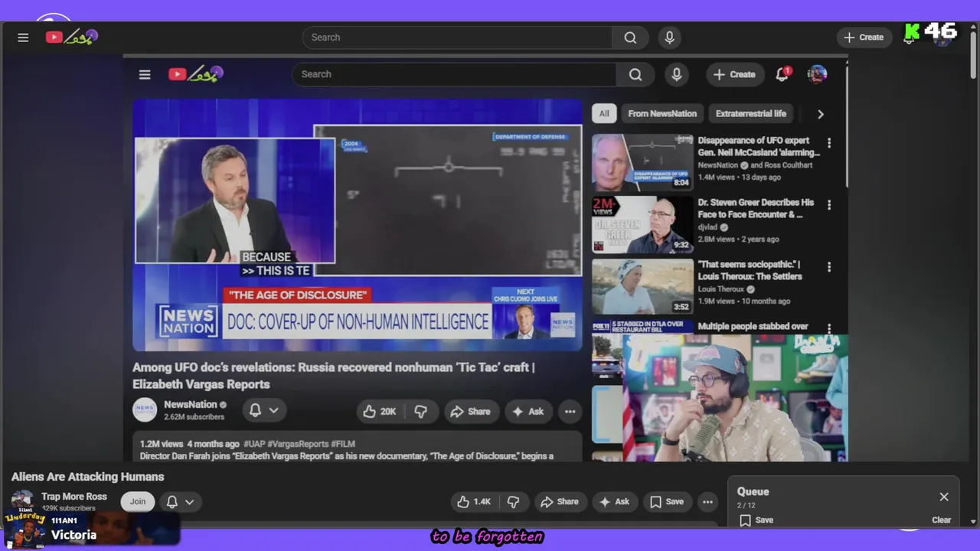The width and height of the screenshot is (980, 551).
Task: Open the outer YouTube hamburger menu
Action: pyautogui.click(x=23, y=37)
